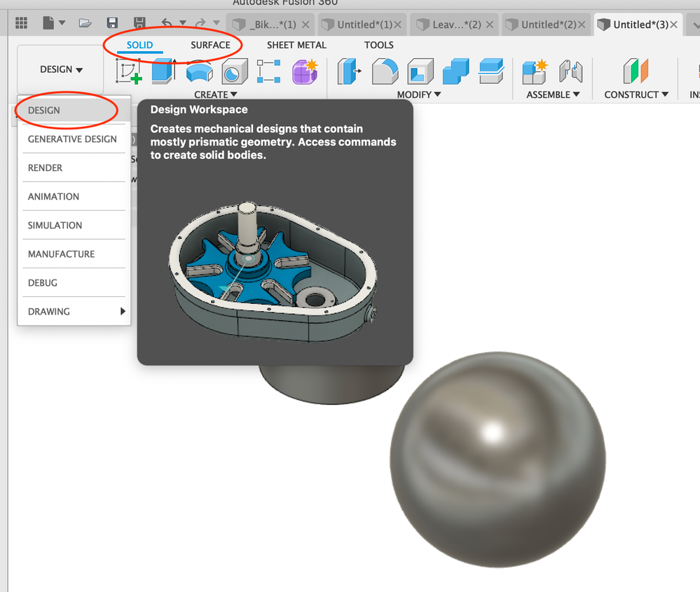700x592 pixels.
Task: Close the Untitled*(2) tab
Action: [582, 25]
